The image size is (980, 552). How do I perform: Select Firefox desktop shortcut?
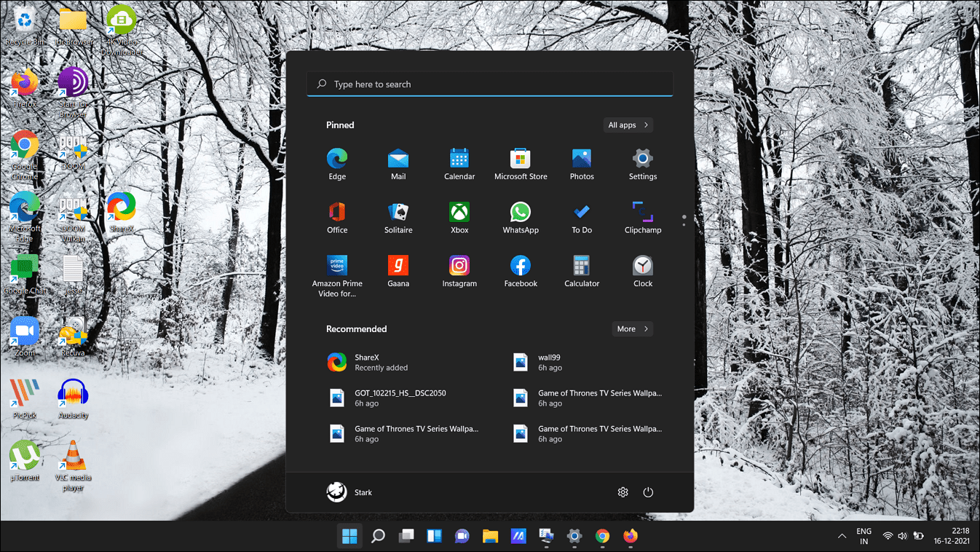(25, 89)
